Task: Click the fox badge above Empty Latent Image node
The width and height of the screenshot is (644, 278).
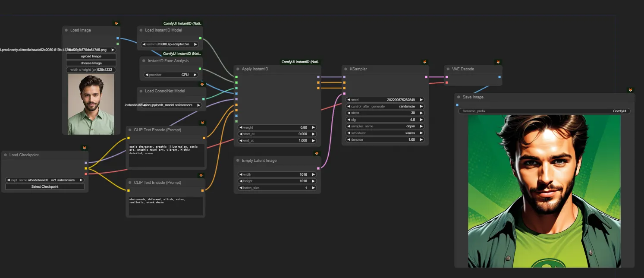Action: (317, 154)
